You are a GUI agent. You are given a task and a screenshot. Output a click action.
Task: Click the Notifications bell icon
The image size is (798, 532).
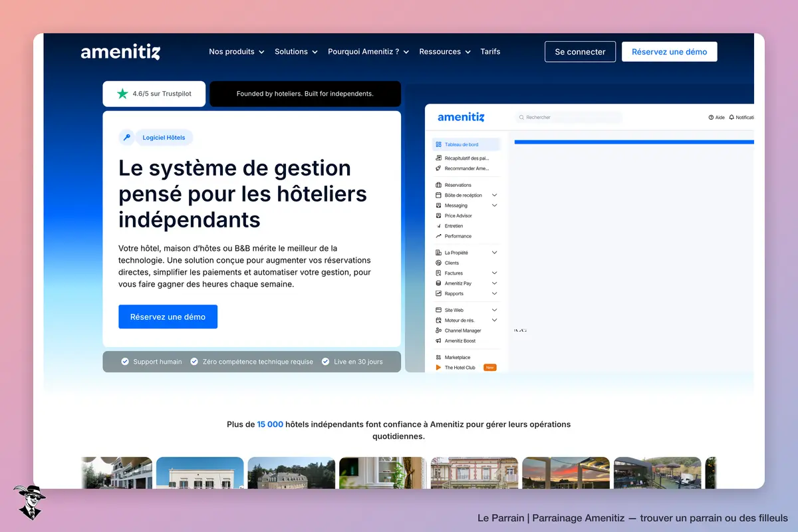click(x=731, y=117)
